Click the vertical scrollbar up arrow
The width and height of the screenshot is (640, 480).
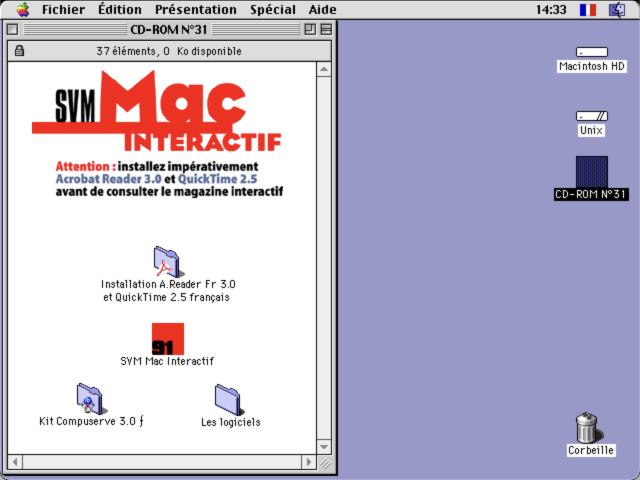pos(324,69)
